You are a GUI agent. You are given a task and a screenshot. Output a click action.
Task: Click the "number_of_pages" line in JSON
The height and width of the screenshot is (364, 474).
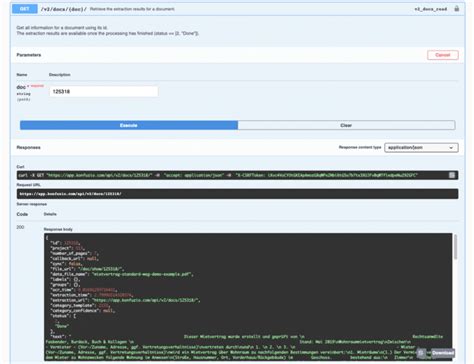pos(75,253)
